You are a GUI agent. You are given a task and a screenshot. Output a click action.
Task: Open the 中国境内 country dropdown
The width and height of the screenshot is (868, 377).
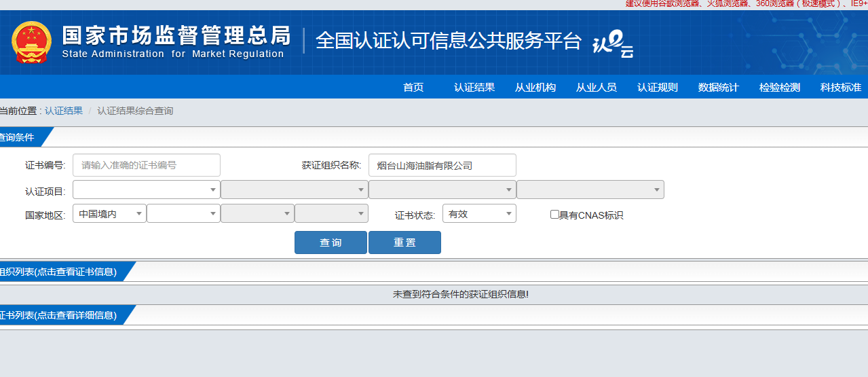(x=109, y=213)
